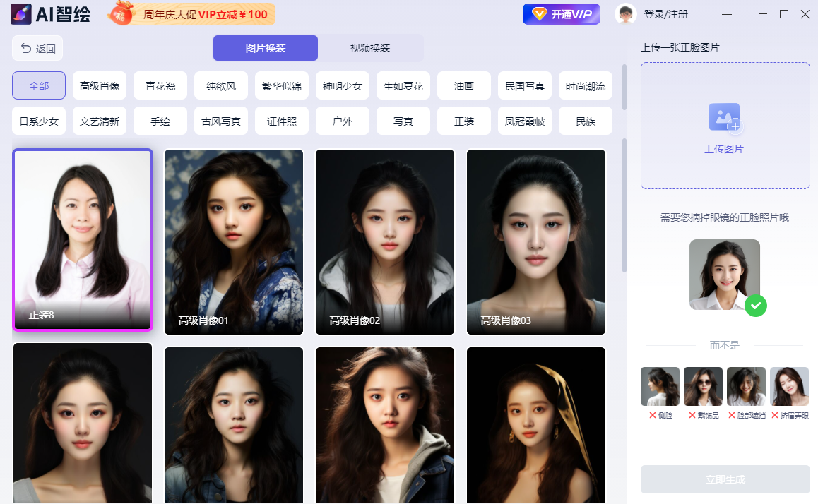Choose the 证件照 category filter
Screen dimensions: 818x504
coord(282,121)
